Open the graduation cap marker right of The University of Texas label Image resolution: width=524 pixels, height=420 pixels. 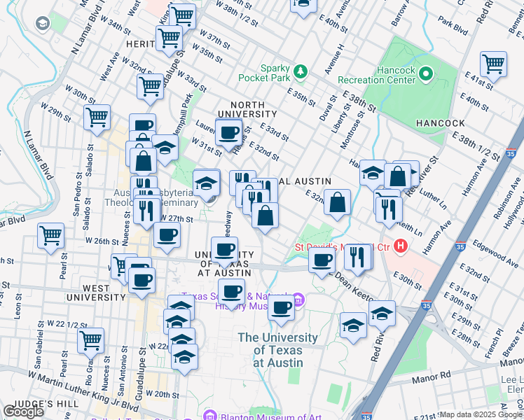tap(354, 325)
